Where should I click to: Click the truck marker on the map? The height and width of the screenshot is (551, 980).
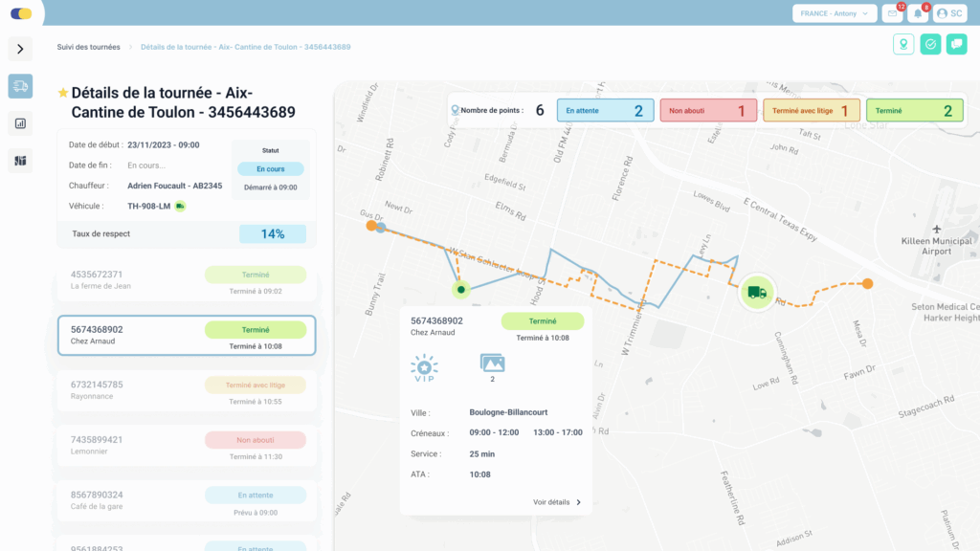pos(757,292)
